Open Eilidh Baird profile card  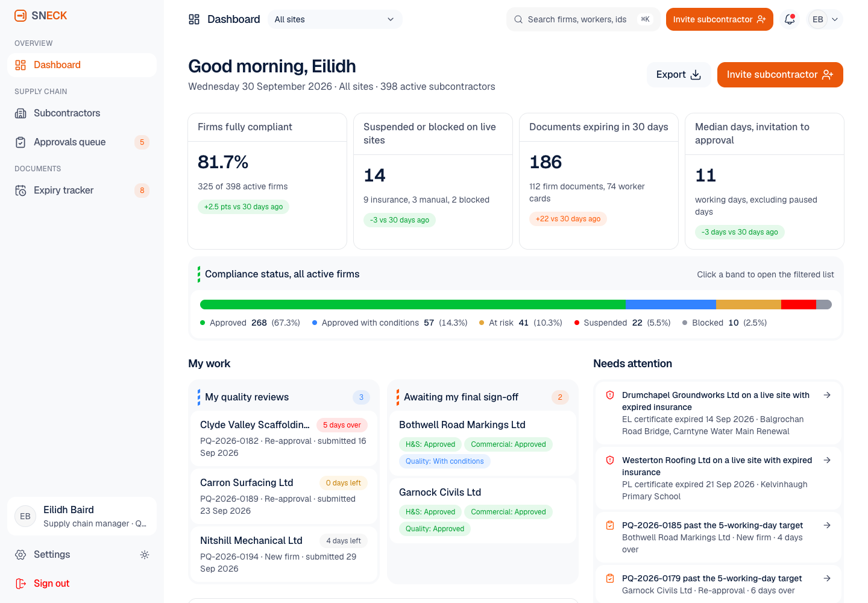[x=82, y=516]
